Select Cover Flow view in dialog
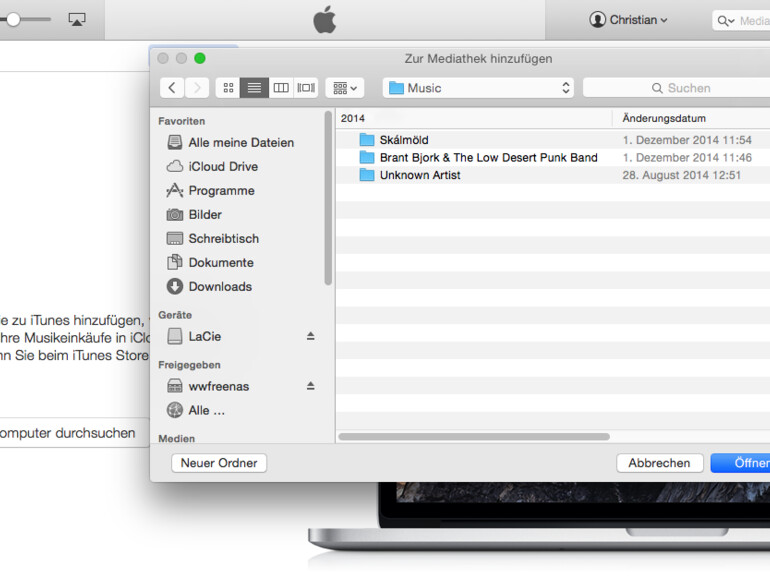770x578 pixels. coord(306,88)
